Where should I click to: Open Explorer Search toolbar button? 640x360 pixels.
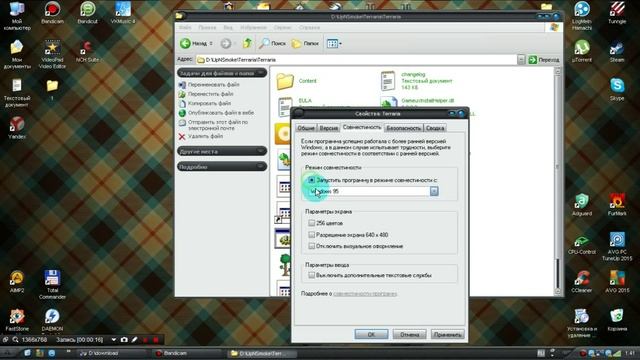click(272, 43)
